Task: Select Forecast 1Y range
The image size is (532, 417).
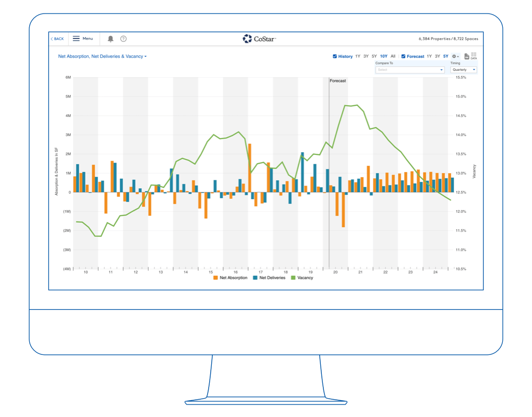Action: [x=429, y=56]
